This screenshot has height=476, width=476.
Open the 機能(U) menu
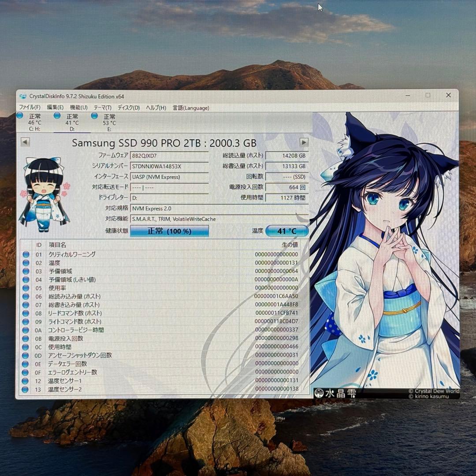[78, 108]
